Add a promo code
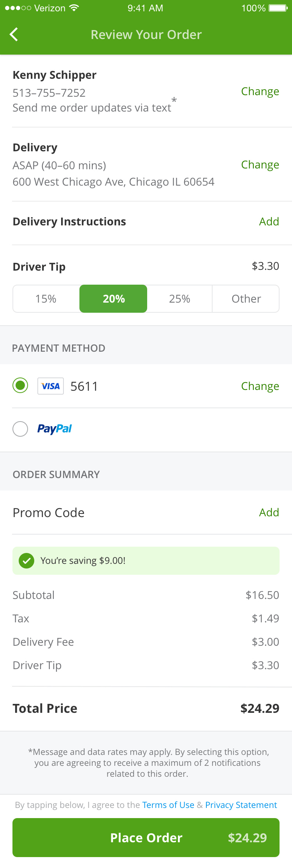The width and height of the screenshot is (292, 868). (269, 512)
